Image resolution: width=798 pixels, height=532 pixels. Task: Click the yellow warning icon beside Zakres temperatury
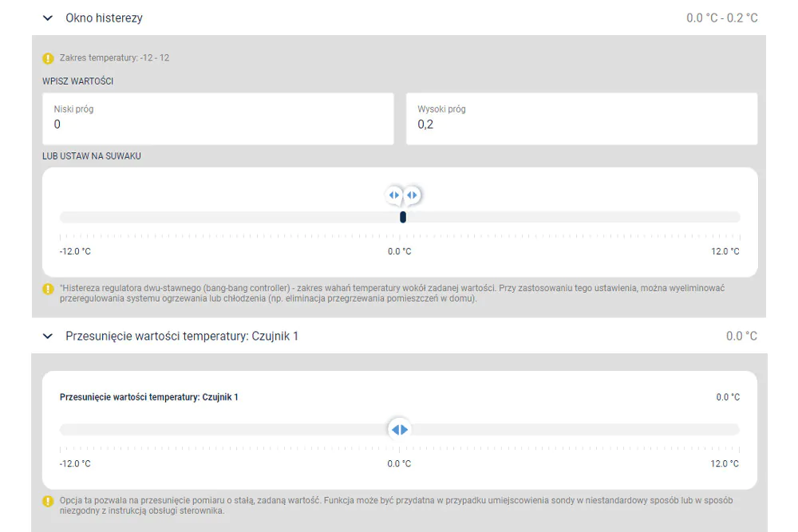click(48, 58)
